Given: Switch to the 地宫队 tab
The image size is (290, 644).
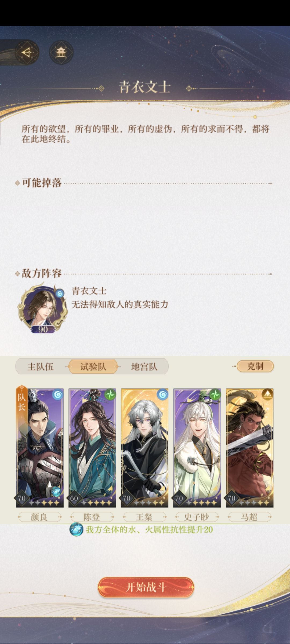Looking at the screenshot, I should (x=144, y=367).
